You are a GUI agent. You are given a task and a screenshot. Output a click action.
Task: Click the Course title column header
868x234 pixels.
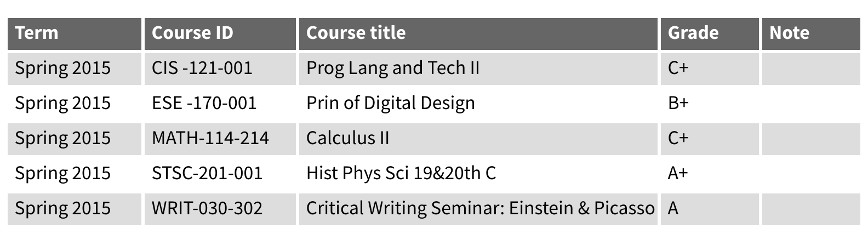[356, 33]
